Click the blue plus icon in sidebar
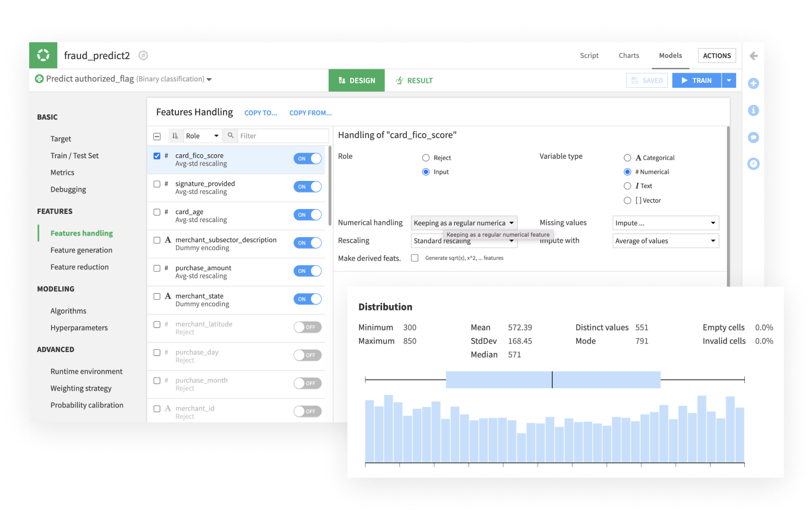The image size is (812, 520). click(x=753, y=83)
